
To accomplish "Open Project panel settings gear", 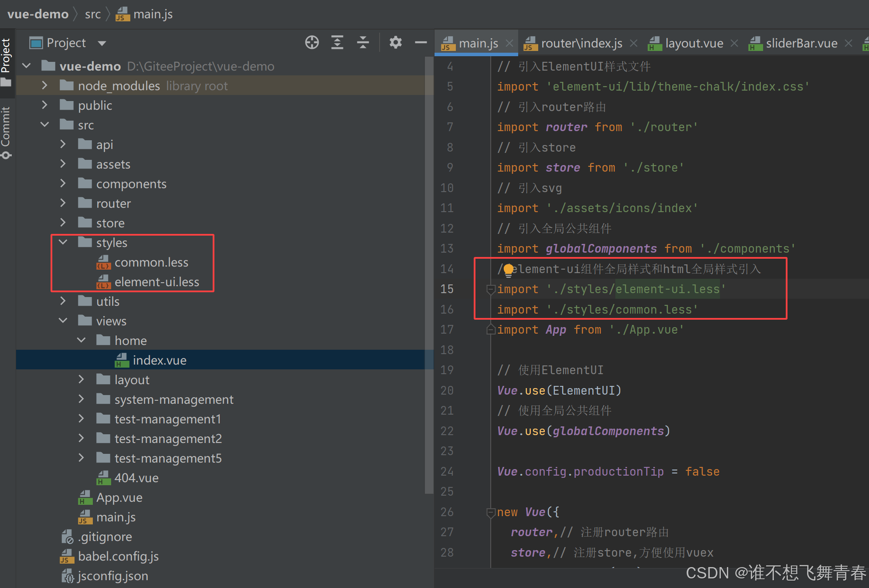I will [395, 42].
